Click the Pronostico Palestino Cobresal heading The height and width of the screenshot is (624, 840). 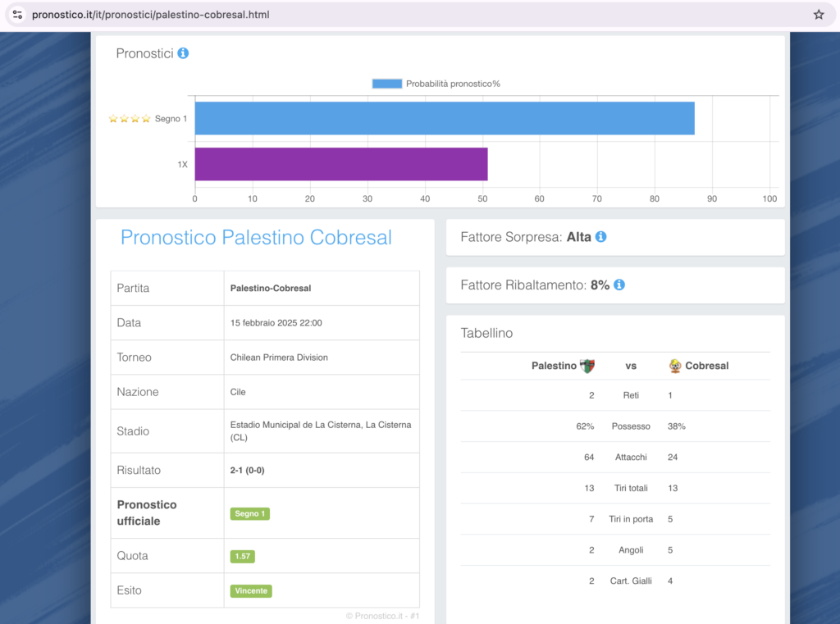(256, 237)
